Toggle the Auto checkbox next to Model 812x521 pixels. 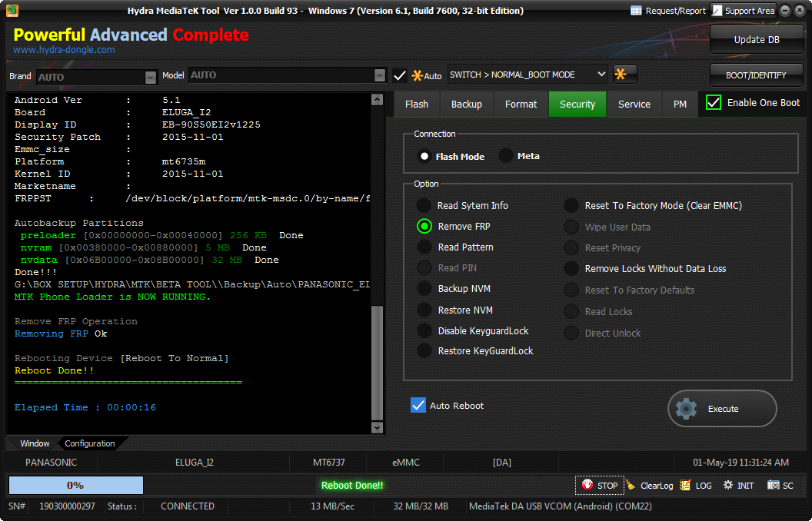[x=399, y=75]
